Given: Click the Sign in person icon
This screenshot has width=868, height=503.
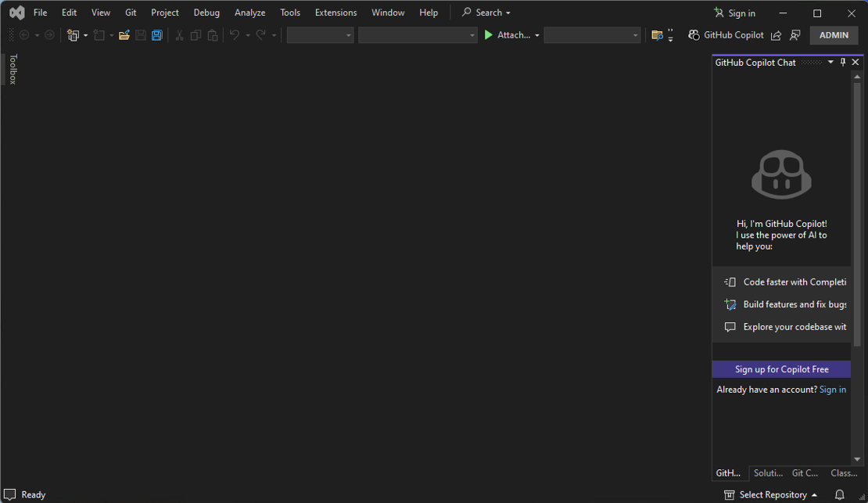Looking at the screenshot, I should tap(719, 13).
